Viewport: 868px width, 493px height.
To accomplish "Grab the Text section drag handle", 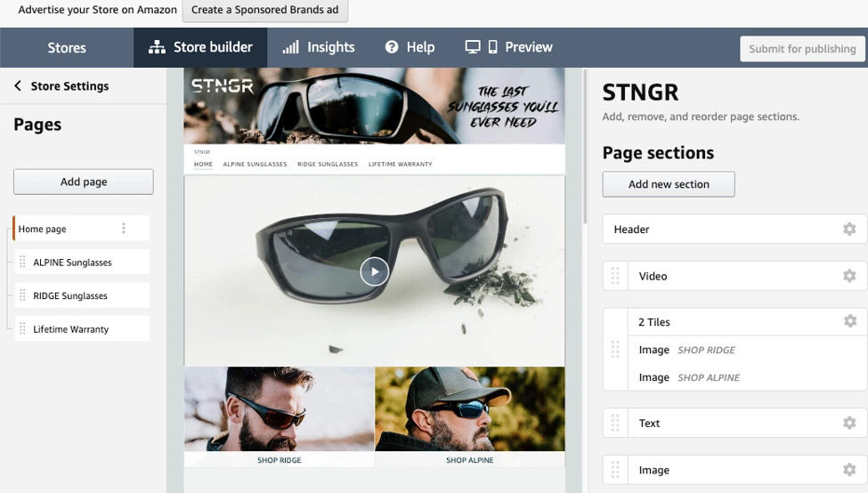I will pos(615,423).
